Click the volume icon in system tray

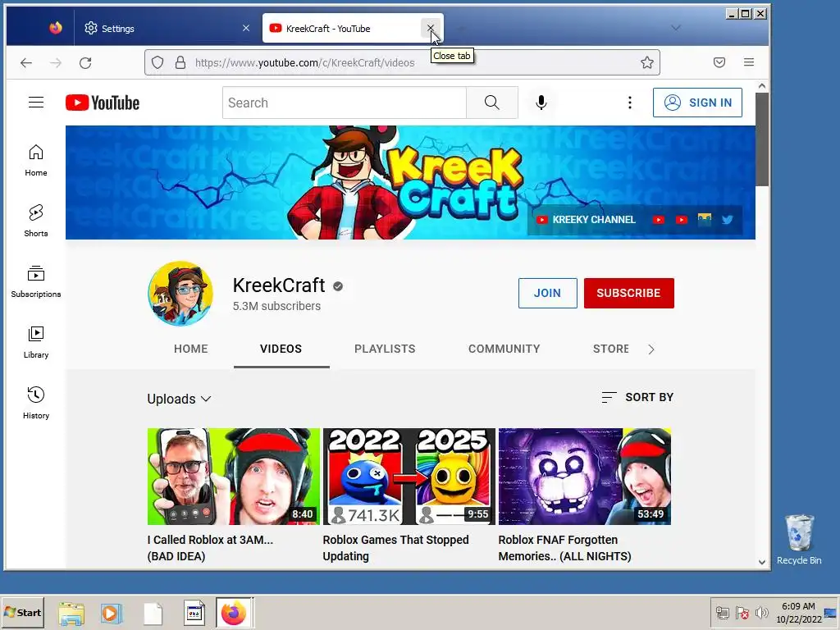[761, 612]
